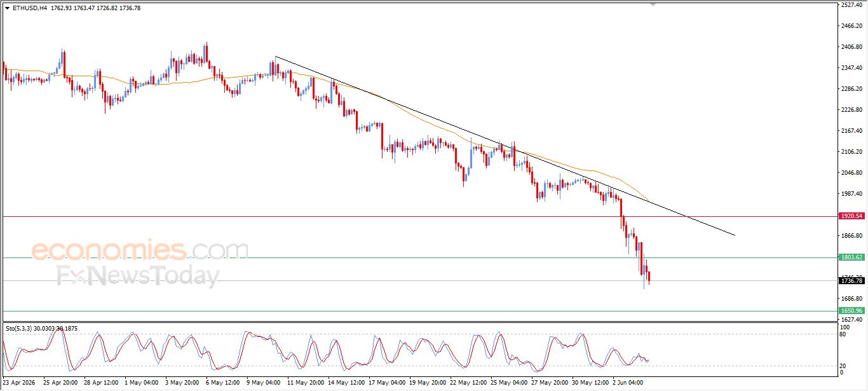868x391 pixels.
Task: Click the red horizontal resistance line
Action: (419, 216)
